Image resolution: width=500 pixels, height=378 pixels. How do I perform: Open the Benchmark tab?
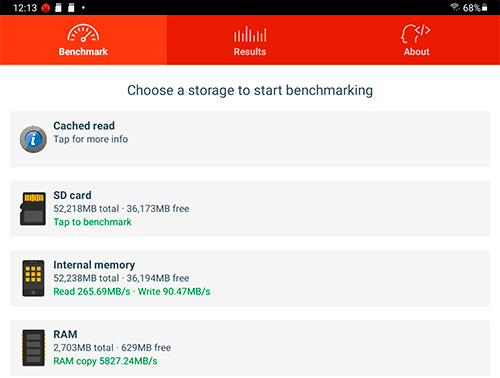coord(83,40)
